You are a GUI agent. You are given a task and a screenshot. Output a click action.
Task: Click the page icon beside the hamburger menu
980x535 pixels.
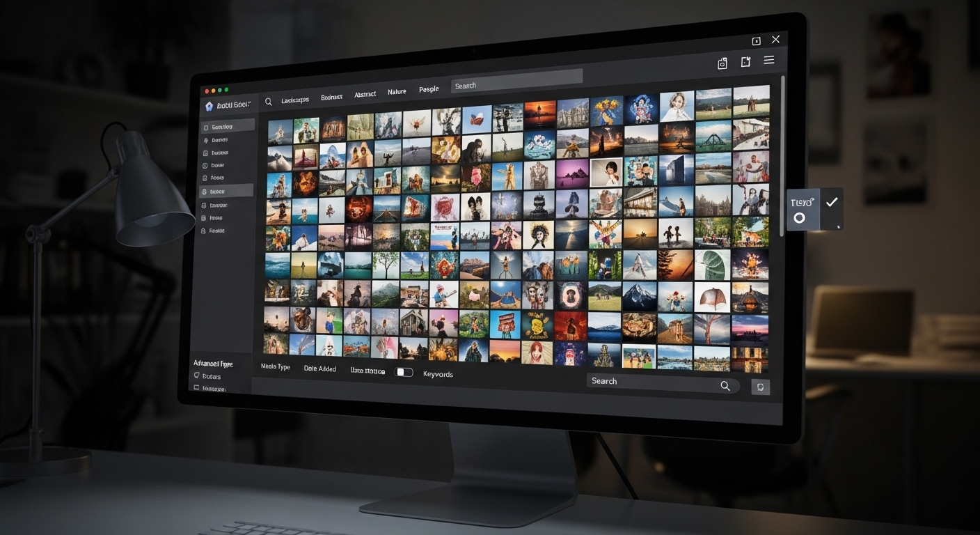[x=745, y=62]
